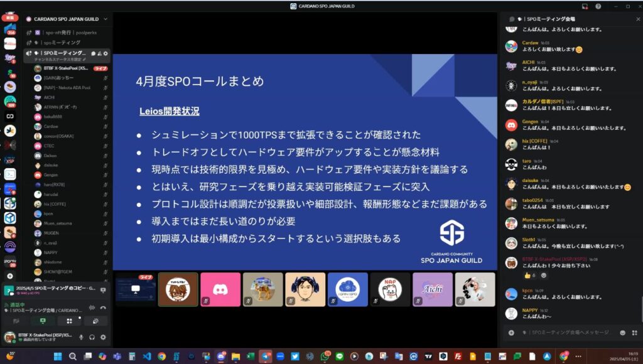The width and height of the screenshot is (643, 364).
Task: Click the chat panel scrollbar
Action: tap(641, 309)
